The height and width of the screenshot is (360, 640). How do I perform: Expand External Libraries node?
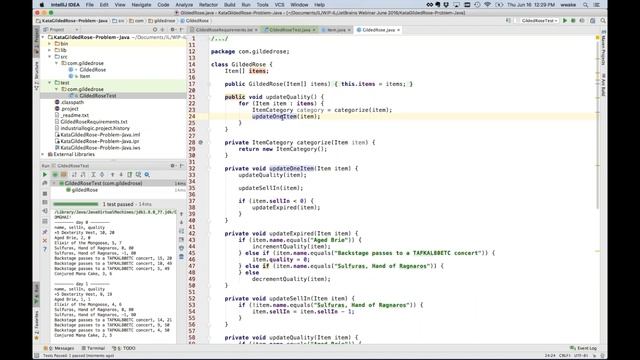43,154
